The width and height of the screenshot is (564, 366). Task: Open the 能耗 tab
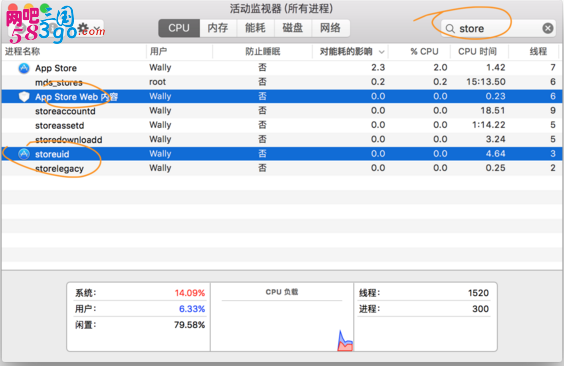[x=255, y=28]
